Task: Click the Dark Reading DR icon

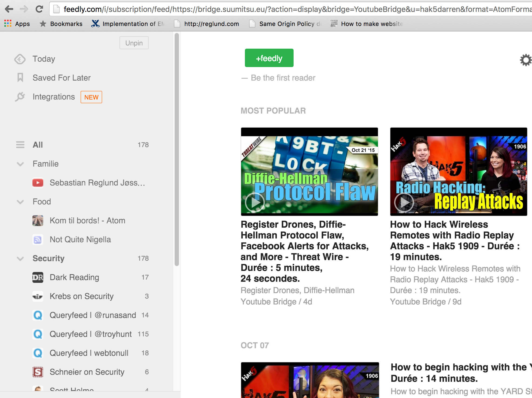Action: tap(38, 277)
